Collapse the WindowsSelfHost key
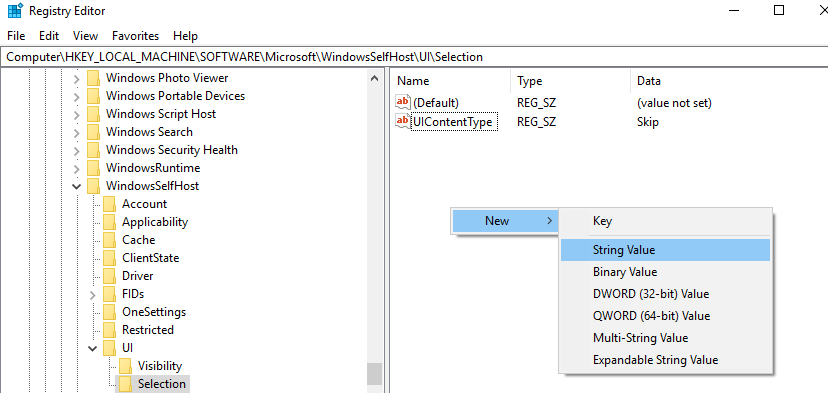This screenshot has height=393, width=828. tap(77, 186)
